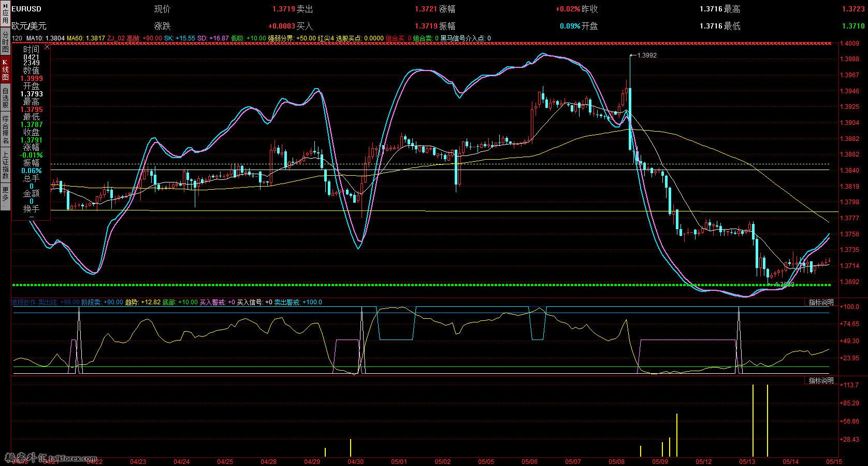The height and width of the screenshot is (466, 868).
Task: Open the 综合排名 sidebar tab
Action: (x=5, y=130)
